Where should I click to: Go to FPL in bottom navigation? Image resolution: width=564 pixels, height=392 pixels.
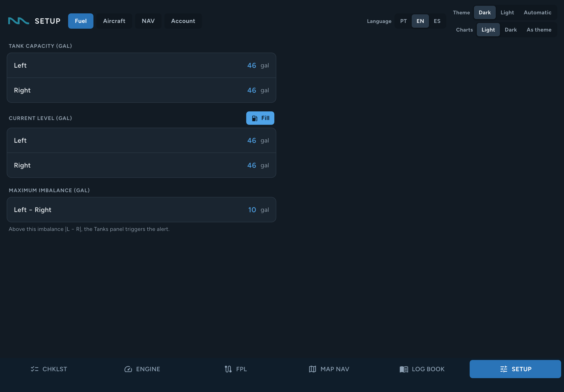click(x=235, y=369)
